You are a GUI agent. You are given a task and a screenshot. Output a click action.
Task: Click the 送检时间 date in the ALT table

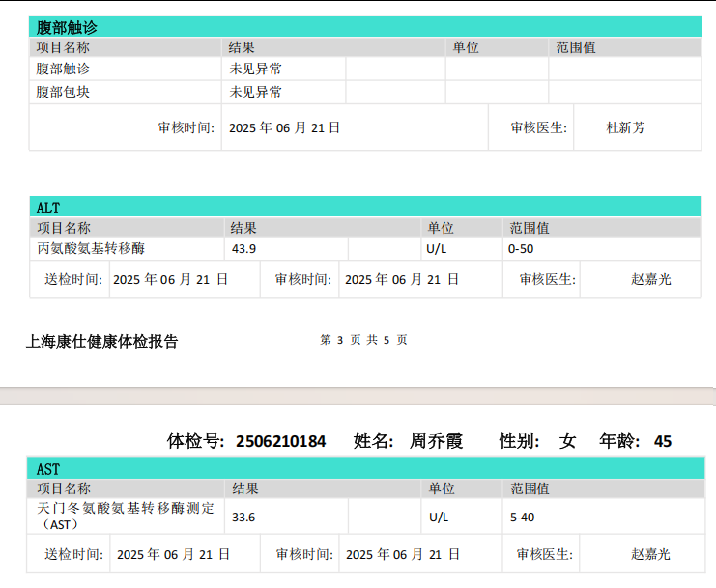click(170, 280)
